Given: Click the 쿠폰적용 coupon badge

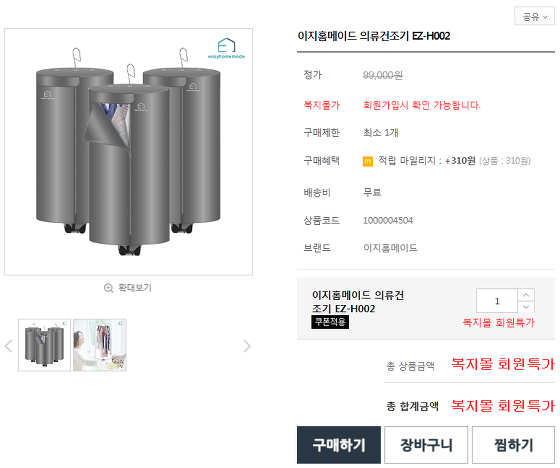Looking at the screenshot, I should 330,322.
